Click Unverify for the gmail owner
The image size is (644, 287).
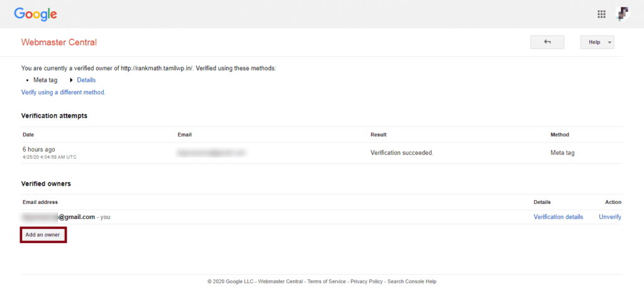(x=610, y=217)
